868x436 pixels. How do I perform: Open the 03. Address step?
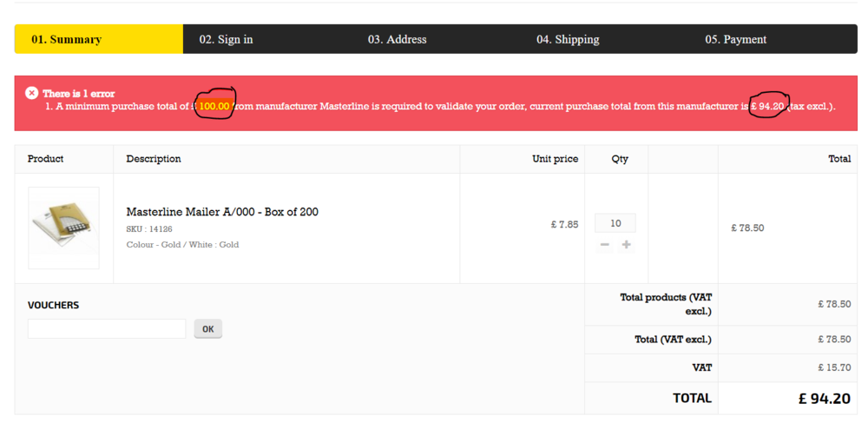tap(397, 39)
